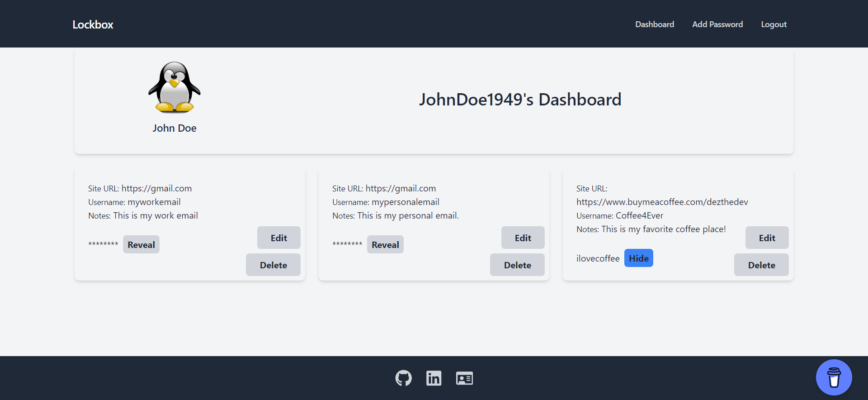Image resolution: width=868 pixels, height=400 pixels.
Task: Edit the myworkemail entry
Action: 278,238
